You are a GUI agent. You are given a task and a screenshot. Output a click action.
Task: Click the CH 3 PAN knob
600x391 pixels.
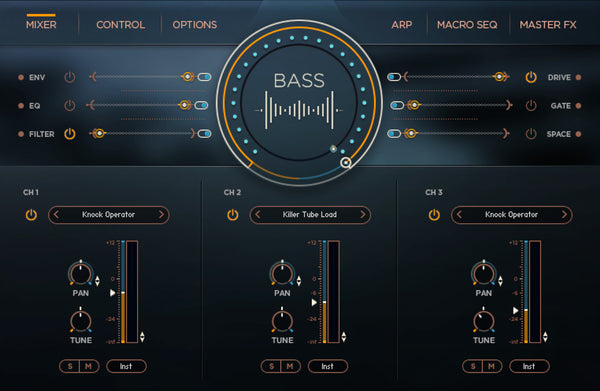click(x=484, y=274)
